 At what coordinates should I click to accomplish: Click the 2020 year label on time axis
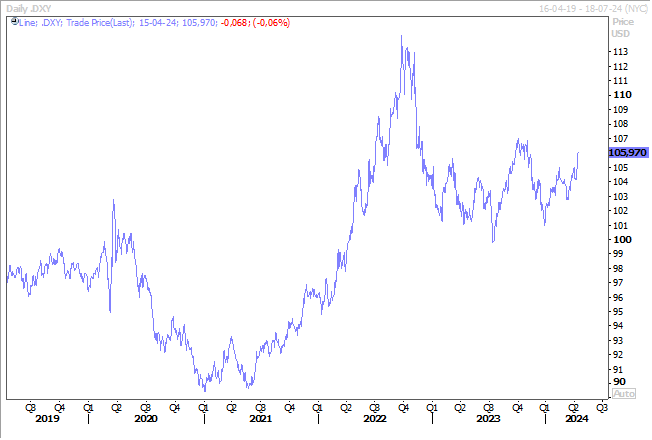(146, 418)
